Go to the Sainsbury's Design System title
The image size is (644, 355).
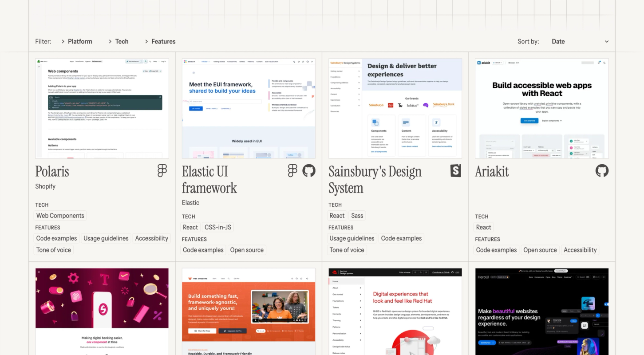point(375,180)
